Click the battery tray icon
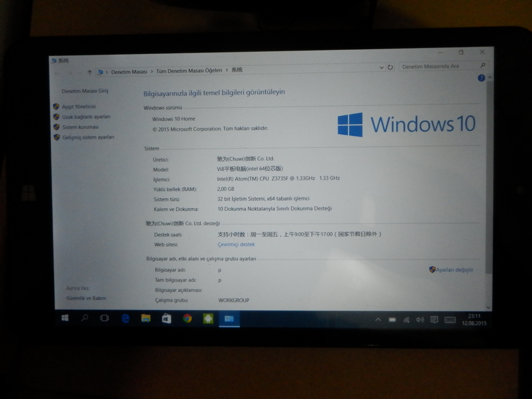The height and width of the screenshot is (399, 532). 392,320
